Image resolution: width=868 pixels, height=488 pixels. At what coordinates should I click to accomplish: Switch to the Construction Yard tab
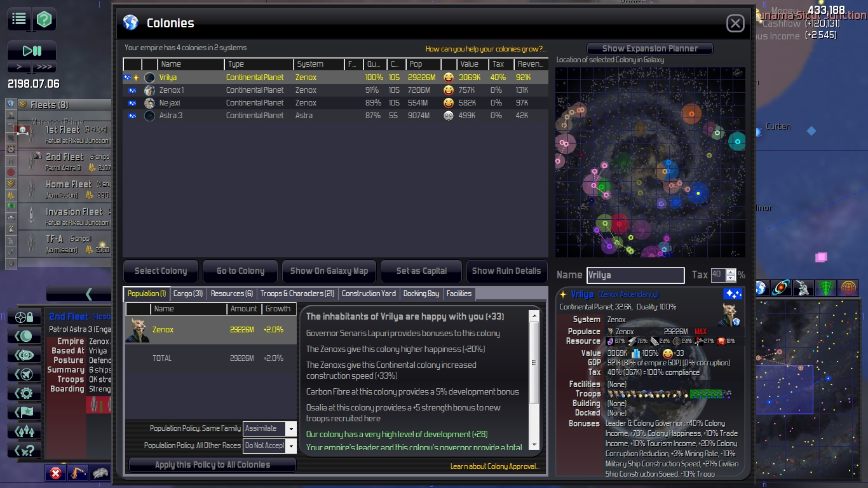click(369, 294)
